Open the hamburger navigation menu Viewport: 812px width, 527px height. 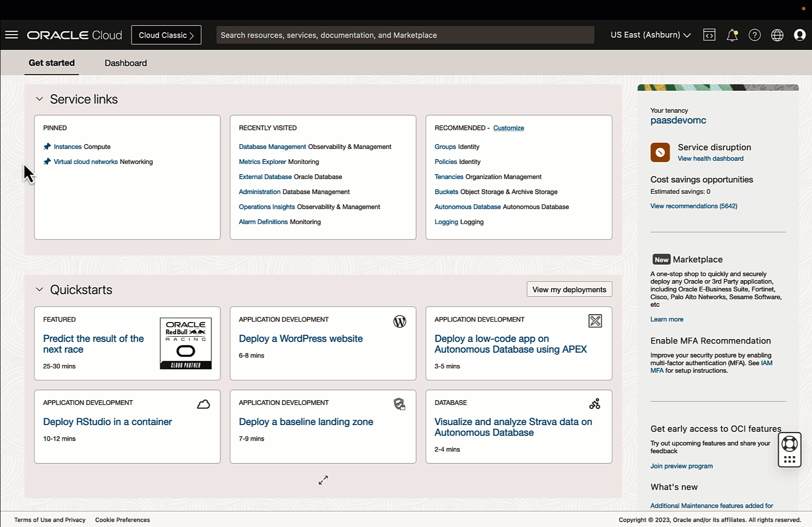(x=12, y=35)
